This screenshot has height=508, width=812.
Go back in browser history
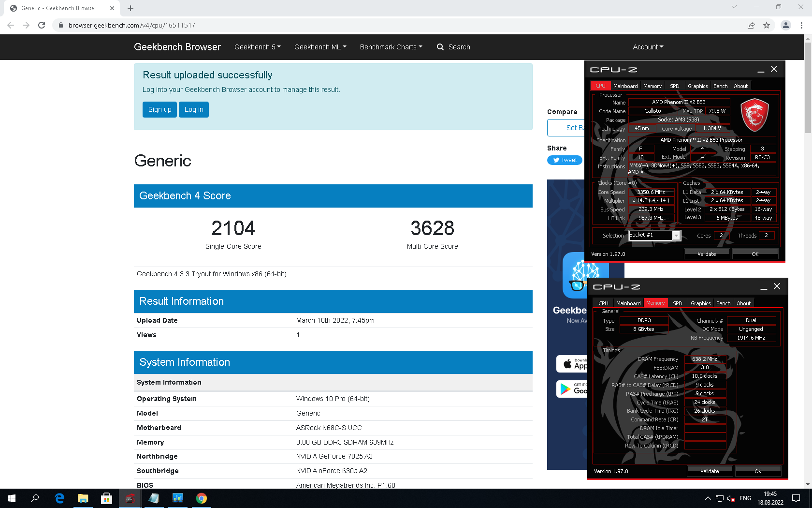tap(11, 25)
